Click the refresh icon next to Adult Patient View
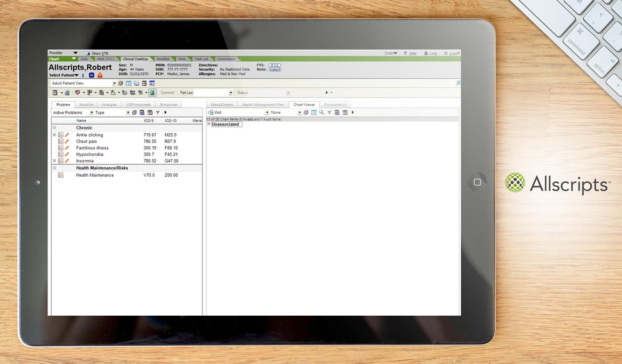622x364 pixels. tap(121, 83)
